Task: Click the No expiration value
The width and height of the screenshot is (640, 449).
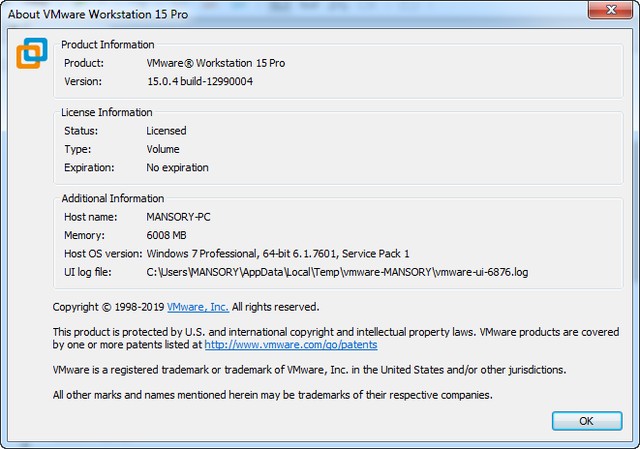Action: (177, 168)
